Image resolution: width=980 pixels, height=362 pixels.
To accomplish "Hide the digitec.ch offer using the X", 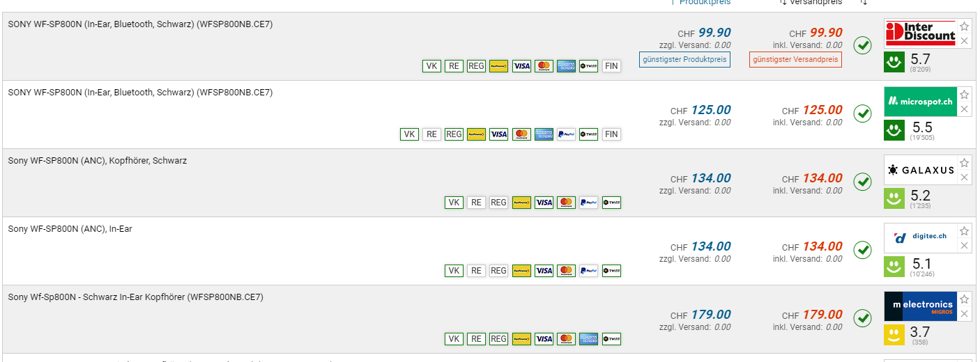I will coord(964,246).
